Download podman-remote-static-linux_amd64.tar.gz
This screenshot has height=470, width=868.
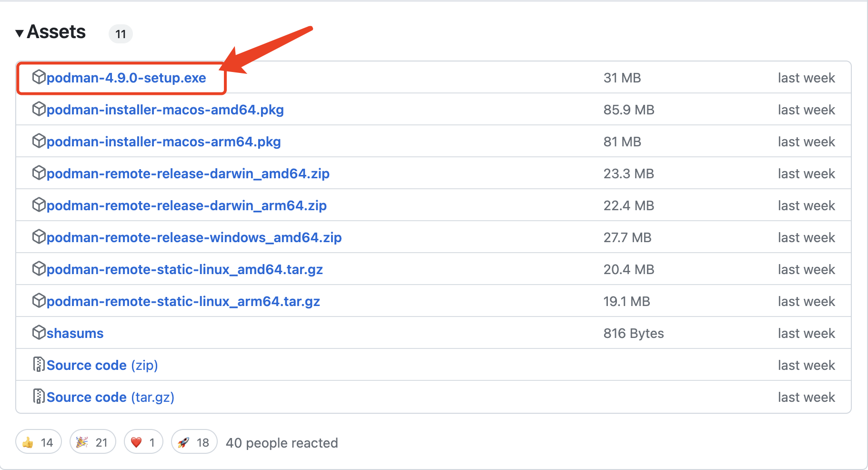click(185, 269)
